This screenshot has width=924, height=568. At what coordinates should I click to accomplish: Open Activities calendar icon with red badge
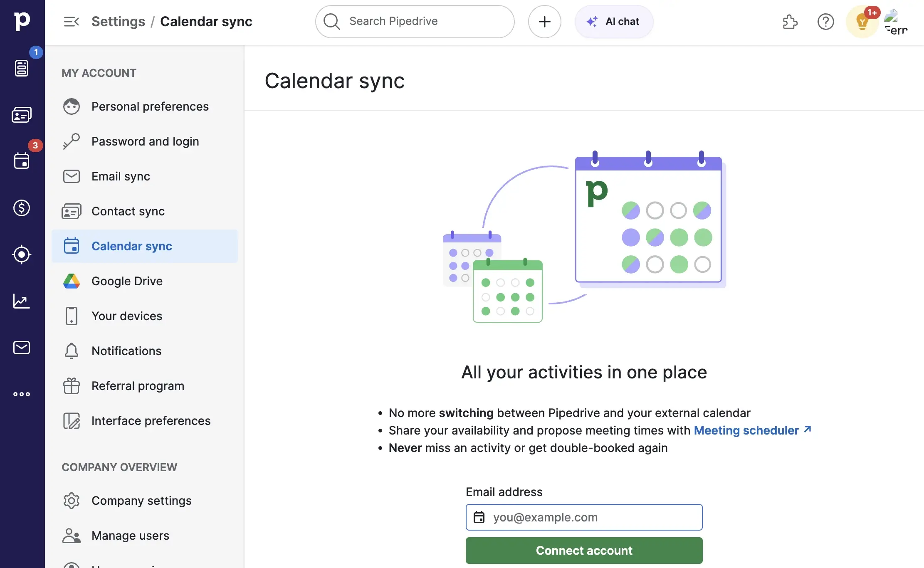[22, 161]
